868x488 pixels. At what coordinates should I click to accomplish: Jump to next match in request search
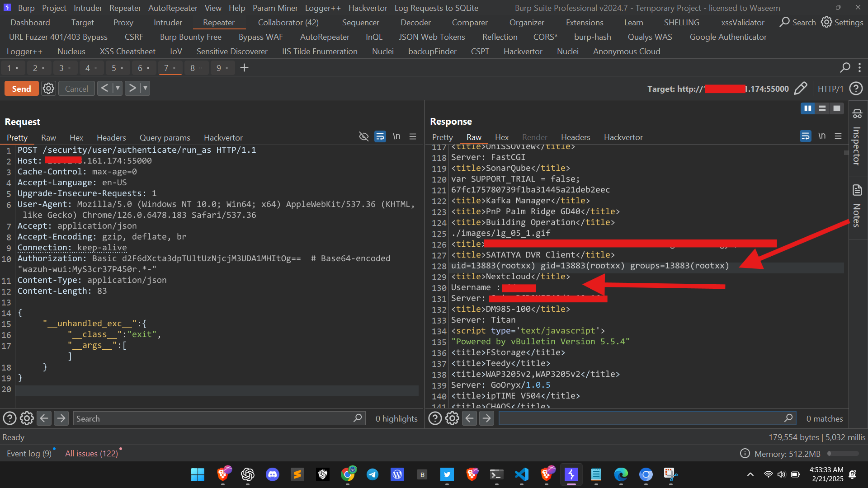pyautogui.click(x=61, y=418)
